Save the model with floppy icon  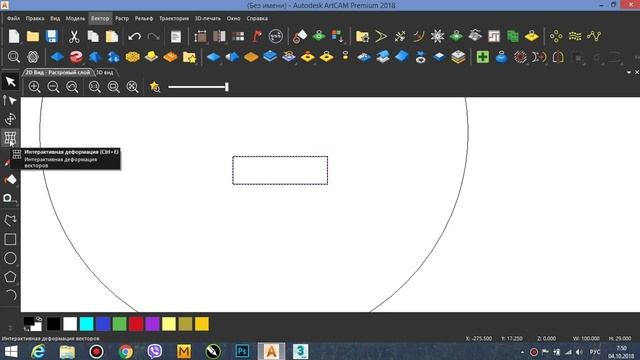pyautogui.click(x=51, y=36)
